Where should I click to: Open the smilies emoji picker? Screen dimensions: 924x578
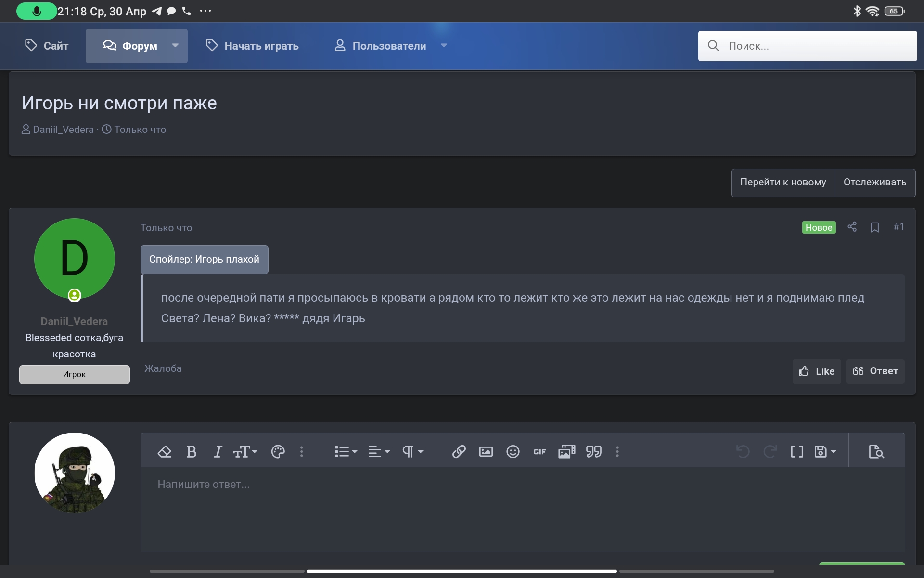coord(513,452)
